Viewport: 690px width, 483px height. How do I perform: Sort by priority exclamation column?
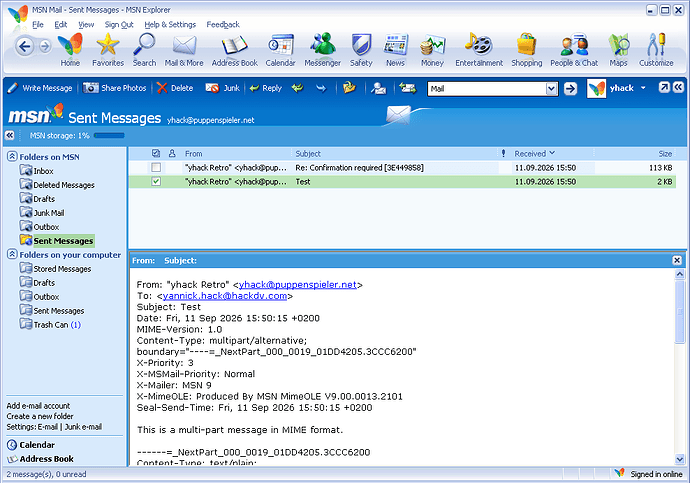(x=503, y=153)
